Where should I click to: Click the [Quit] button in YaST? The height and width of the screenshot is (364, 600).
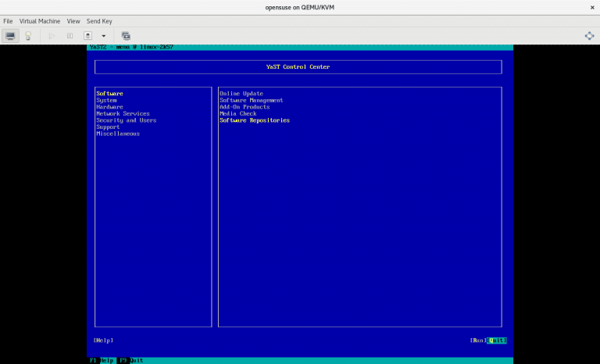point(498,340)
